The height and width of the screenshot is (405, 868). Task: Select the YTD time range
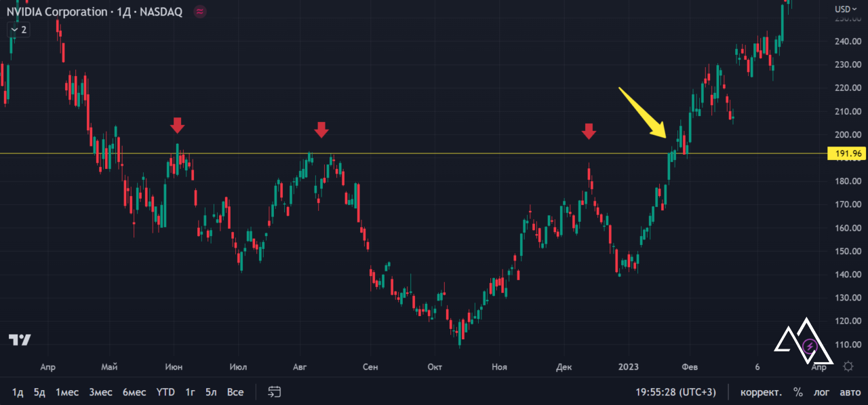pyautogui.click(x=165, y=392)
